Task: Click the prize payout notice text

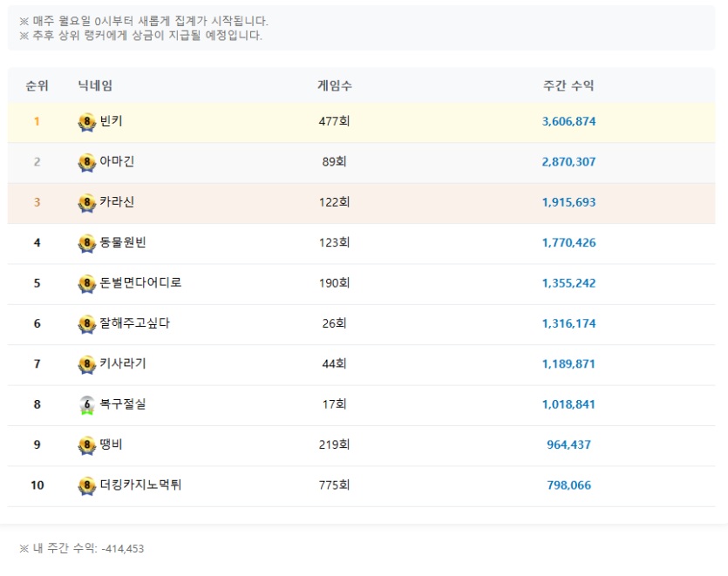Action: (140, 35)
